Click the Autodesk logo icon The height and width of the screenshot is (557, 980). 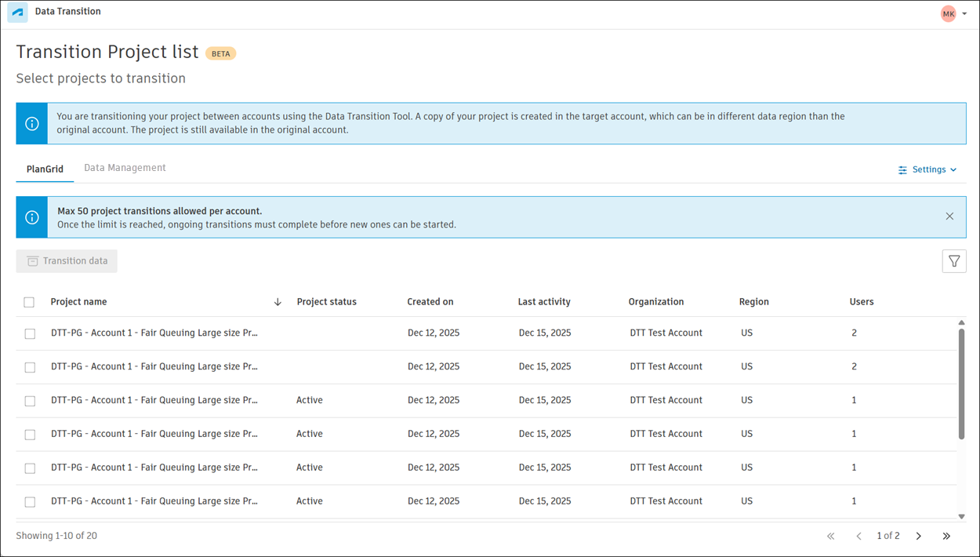(x=17, y=13)
